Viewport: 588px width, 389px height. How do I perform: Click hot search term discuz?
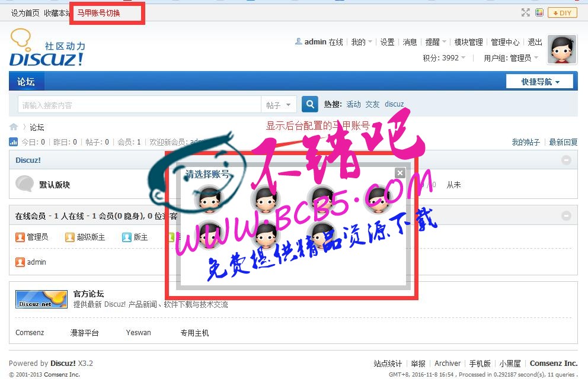[394, 104]
